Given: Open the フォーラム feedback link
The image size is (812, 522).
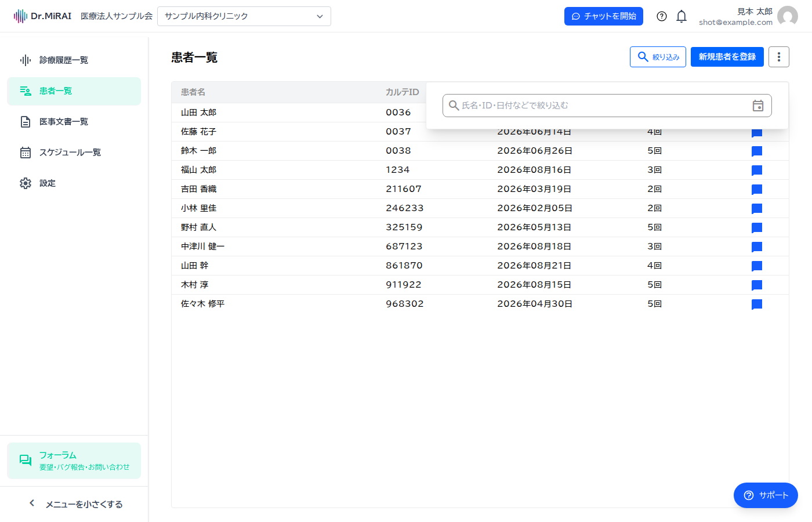Looking at the screenshot, I should (74, 461).
